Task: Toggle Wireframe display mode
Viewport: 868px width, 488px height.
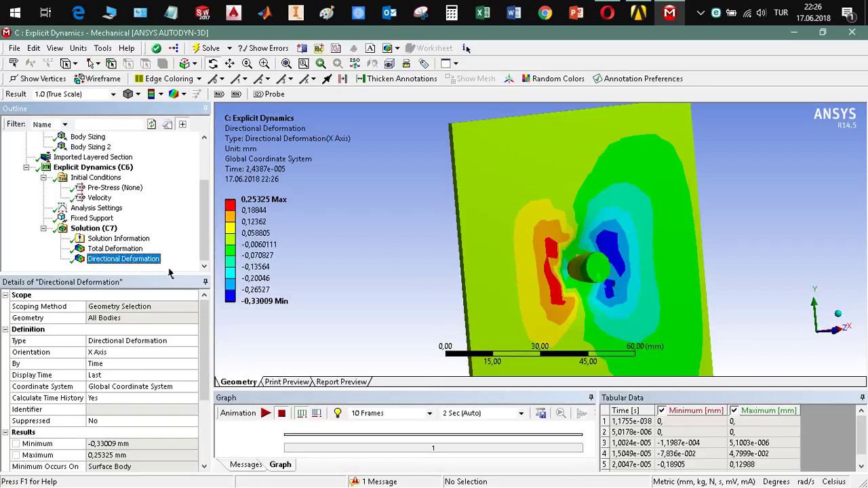Action: (98, 79)
